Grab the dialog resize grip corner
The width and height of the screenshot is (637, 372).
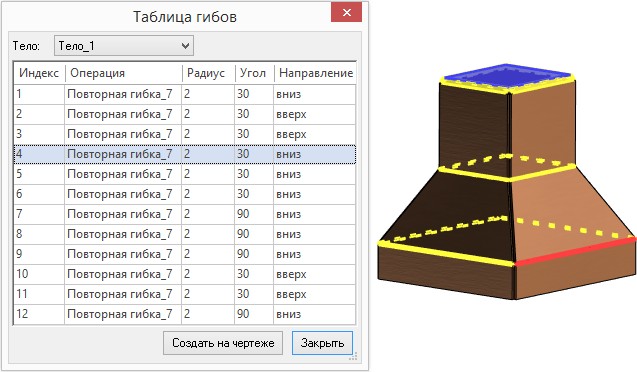pyautogui.click(x=353, y=356)
